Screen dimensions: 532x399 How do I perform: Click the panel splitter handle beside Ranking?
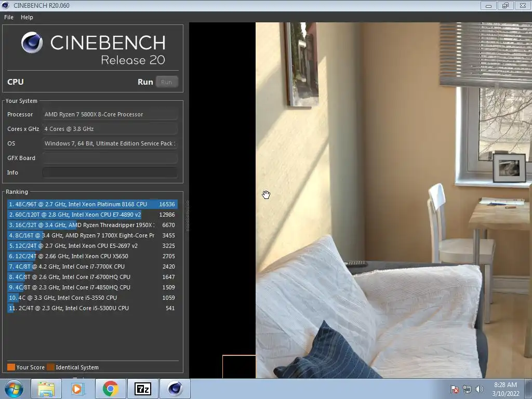(187, 216)
